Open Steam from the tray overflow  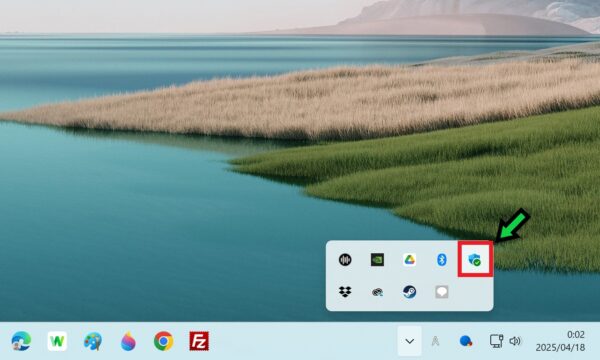[x=409, y=292]
